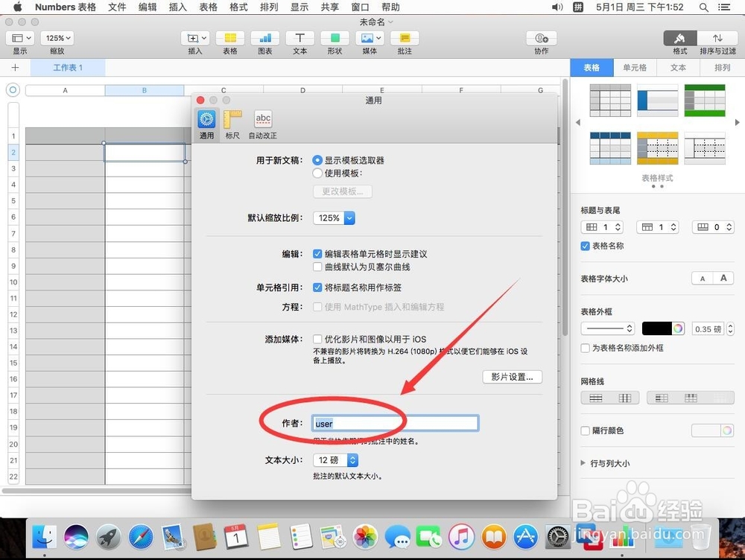Open the 协作 collaboration icon

[541, 38]
